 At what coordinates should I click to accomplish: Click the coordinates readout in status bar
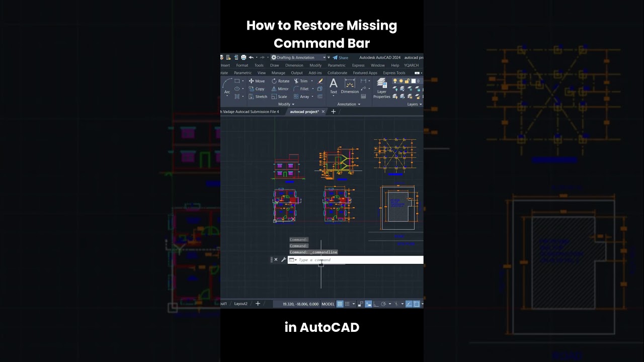pos(300,304)
